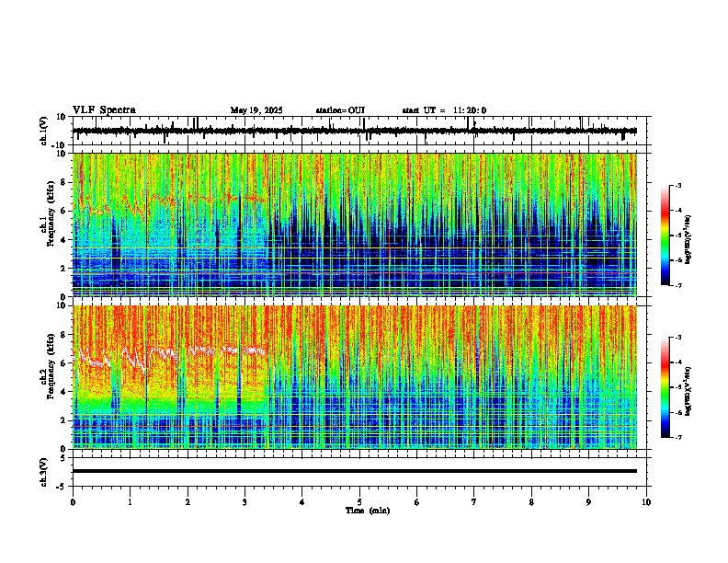Image resolution: width=728 pixels, height=563 pixels.
Task: Click the '4' kHz tick on ch.2 spectrogram
Action: pyautogui.click(x=64, y=392)
